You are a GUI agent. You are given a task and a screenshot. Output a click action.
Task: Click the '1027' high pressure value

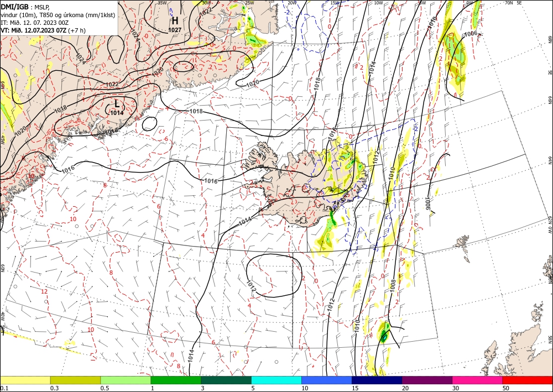pyautogui.click(x=175, y=30)
